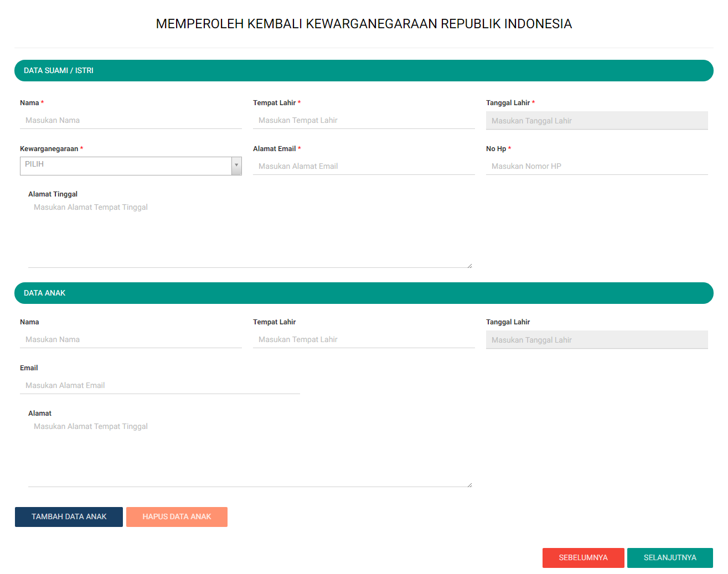The height and width of the screenshot is (574, 728).
Task: Focus the Alamat Email field for spouse
Action: (364, 166)
